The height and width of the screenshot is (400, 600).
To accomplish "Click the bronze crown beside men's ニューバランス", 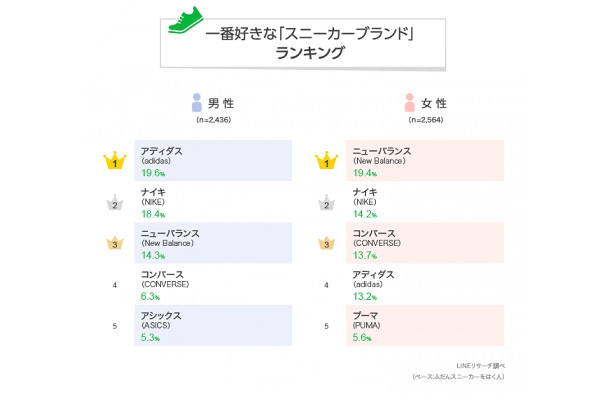I will click(115, 244).
